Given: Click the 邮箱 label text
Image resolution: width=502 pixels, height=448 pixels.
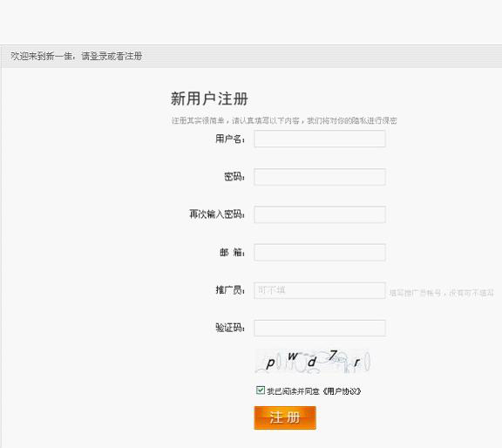Looking at the screenshot, I should 233,253.
